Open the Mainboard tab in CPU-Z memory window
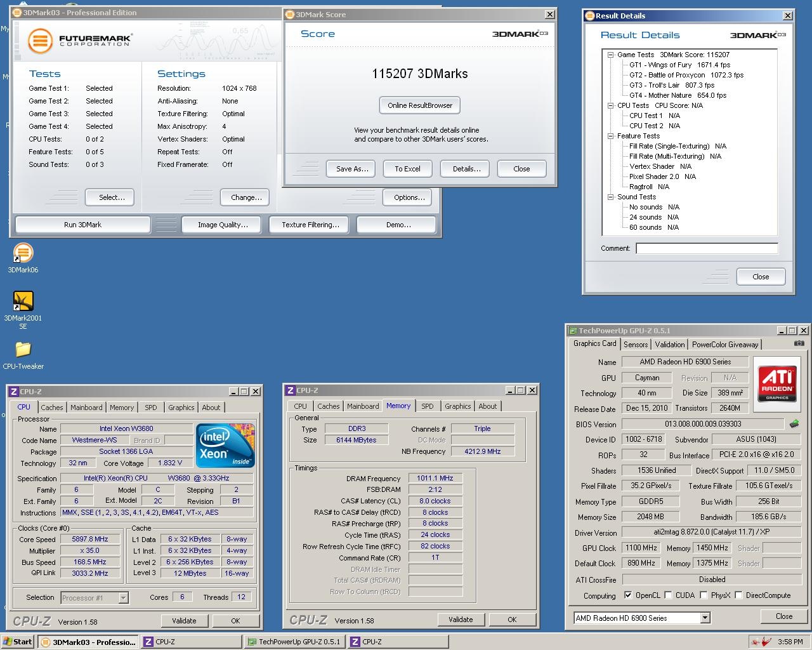Image resolution: width=812 pixels, height=650 pixels. tap(363, 406)
